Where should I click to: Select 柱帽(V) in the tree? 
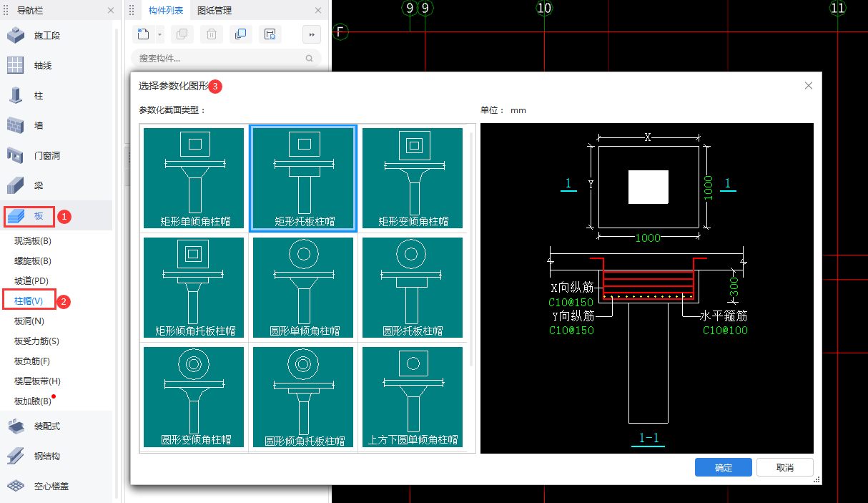[29, 301]
